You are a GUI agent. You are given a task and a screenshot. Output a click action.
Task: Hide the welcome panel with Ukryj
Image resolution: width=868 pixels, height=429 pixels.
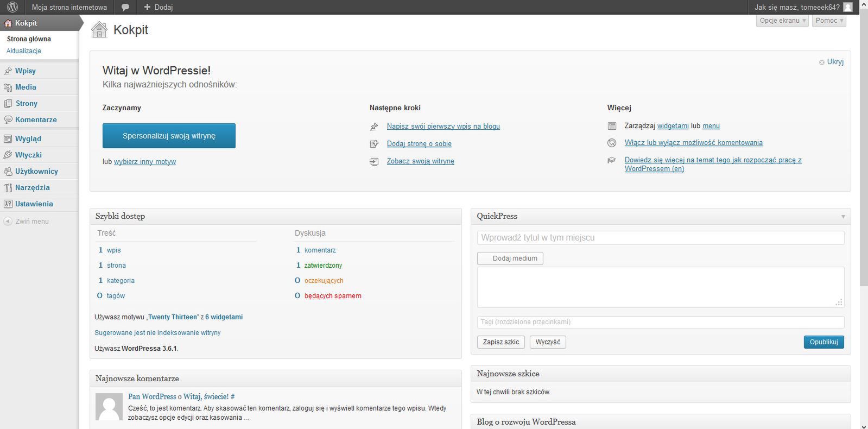pos(835,62)
